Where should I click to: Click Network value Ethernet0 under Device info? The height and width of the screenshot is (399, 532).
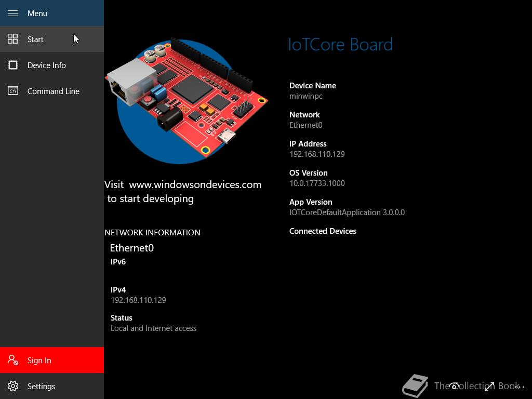[x=305, y=125]
